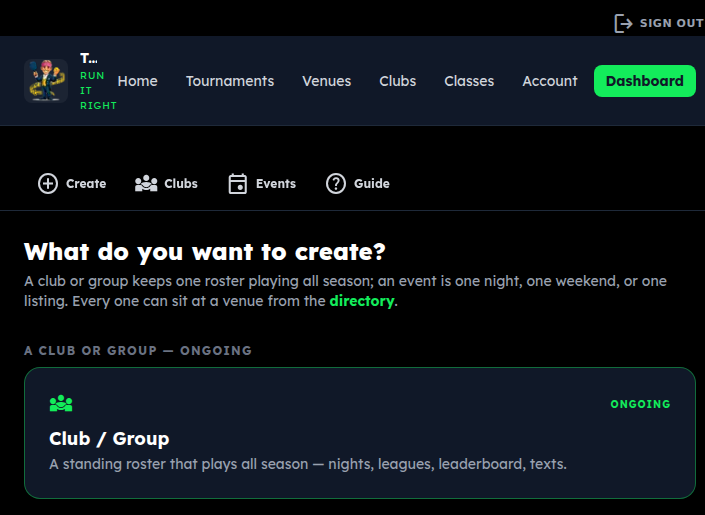
Task: Open the site logo mascot image
Action: tap(46, 81)
